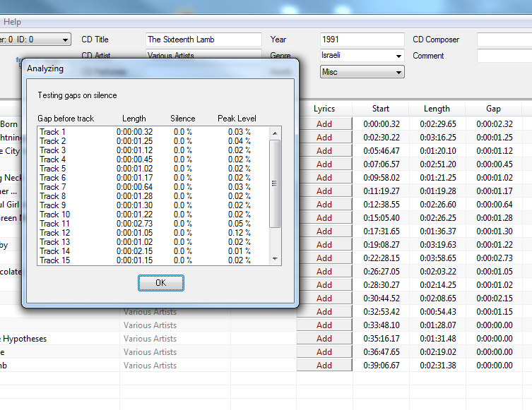
Task: Select Track 2 row in gap list
Action: (153, 141)
